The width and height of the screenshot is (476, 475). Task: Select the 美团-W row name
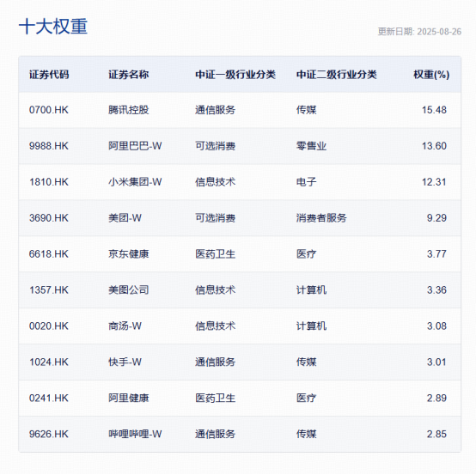tap(125, 218)
